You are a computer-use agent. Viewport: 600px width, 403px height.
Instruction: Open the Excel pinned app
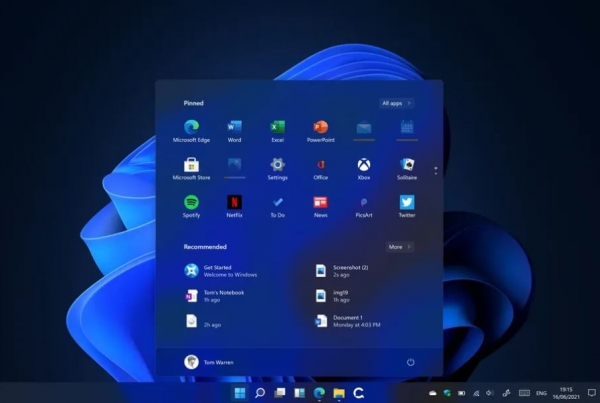coord(277,131)
